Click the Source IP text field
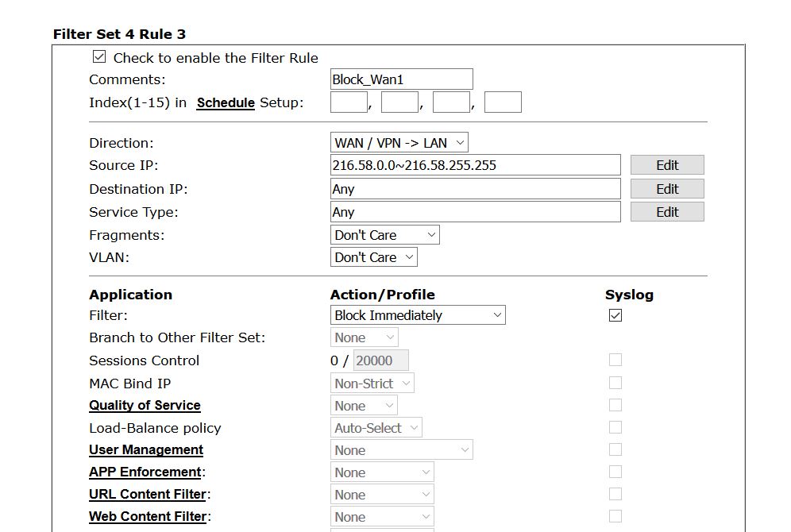 475,165
